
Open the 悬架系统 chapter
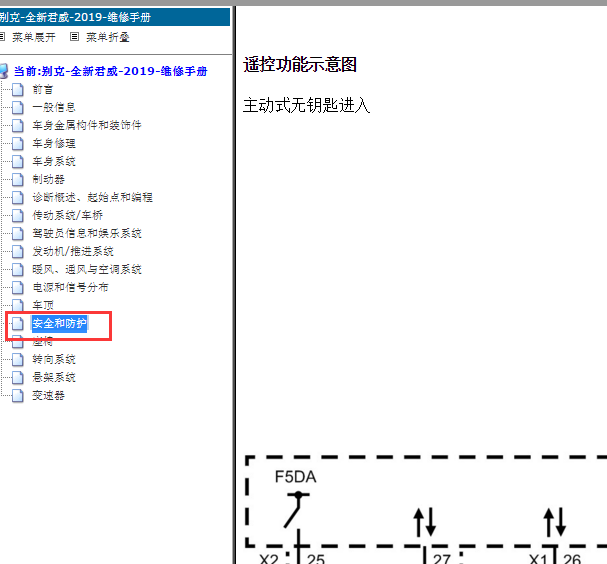(x=54, y=377)
